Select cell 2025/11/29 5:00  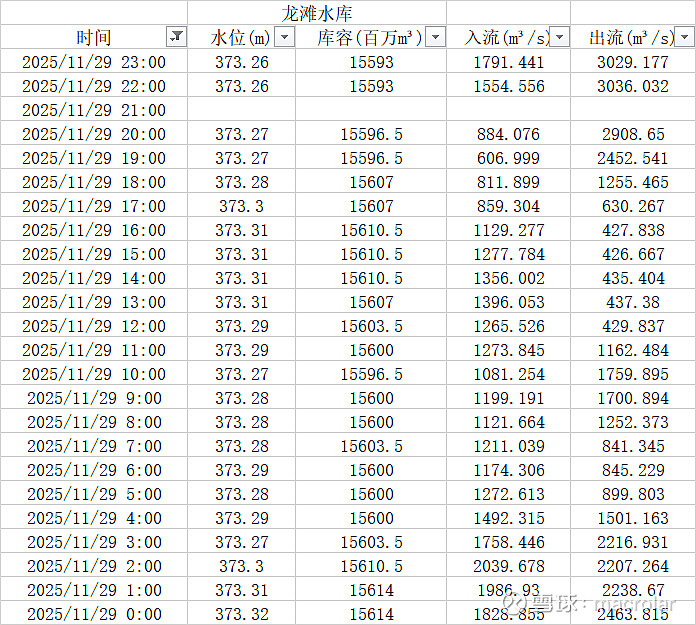pos(94,493)
